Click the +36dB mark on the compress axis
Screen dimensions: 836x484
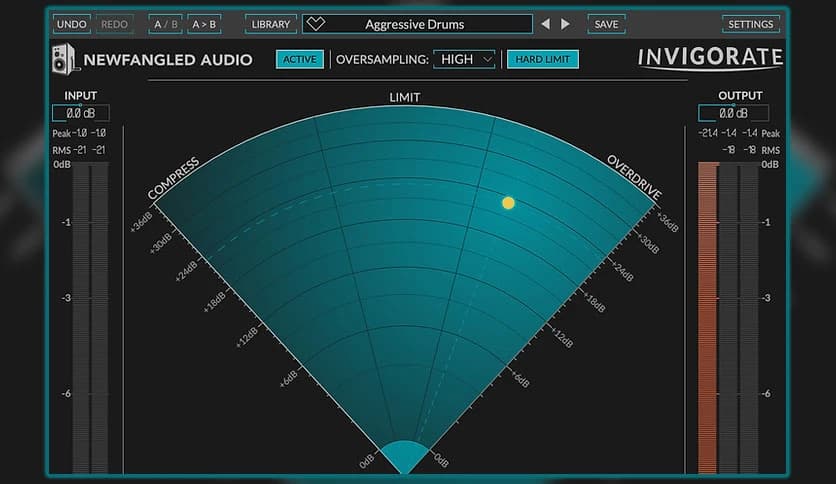point(141,222)
